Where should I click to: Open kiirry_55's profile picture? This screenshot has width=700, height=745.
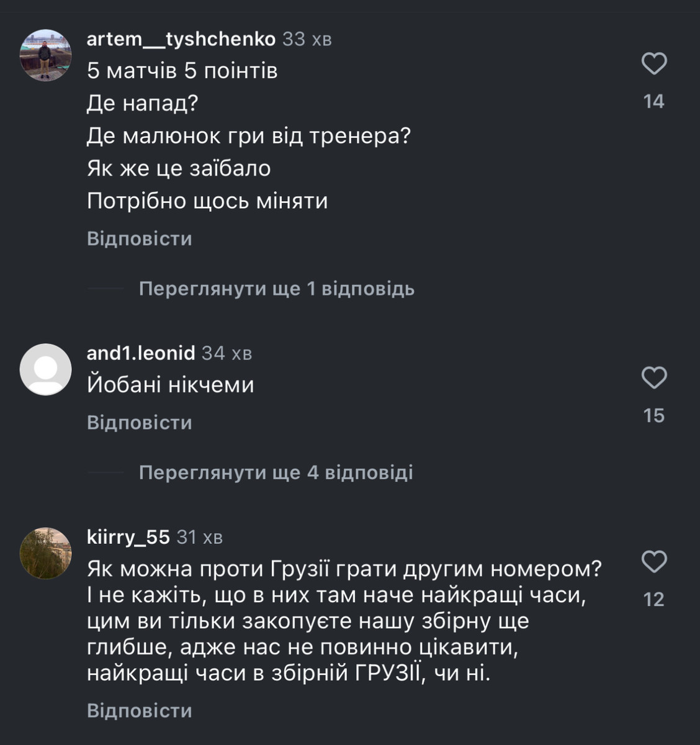46,553
